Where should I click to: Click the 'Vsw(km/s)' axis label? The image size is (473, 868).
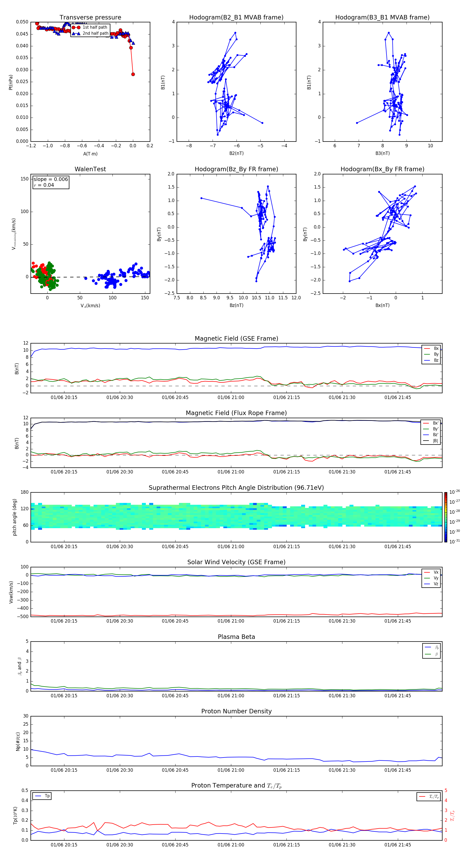click(11, 592)
